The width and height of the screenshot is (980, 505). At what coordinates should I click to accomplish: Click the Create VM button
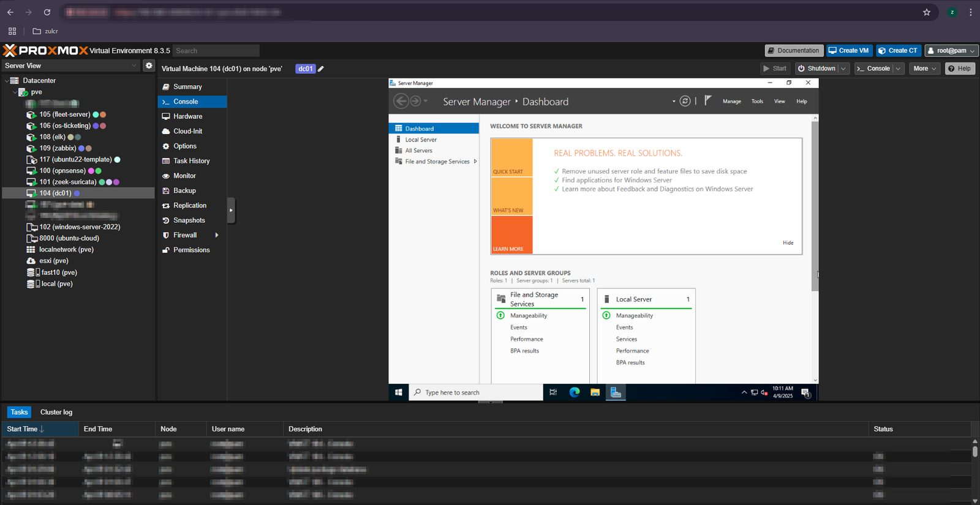click(849, 51)
